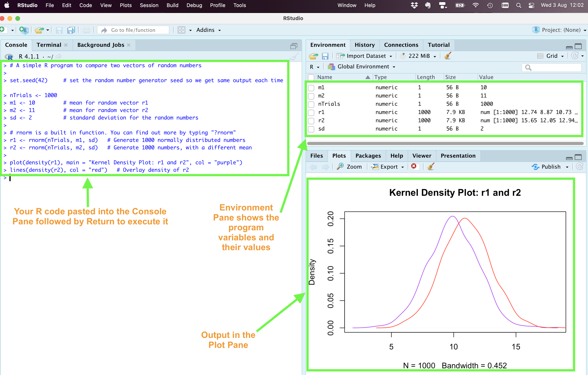Check the m1 variable checkbox
The height and width of the screenshot is (375, 588).
pos(311,87)
